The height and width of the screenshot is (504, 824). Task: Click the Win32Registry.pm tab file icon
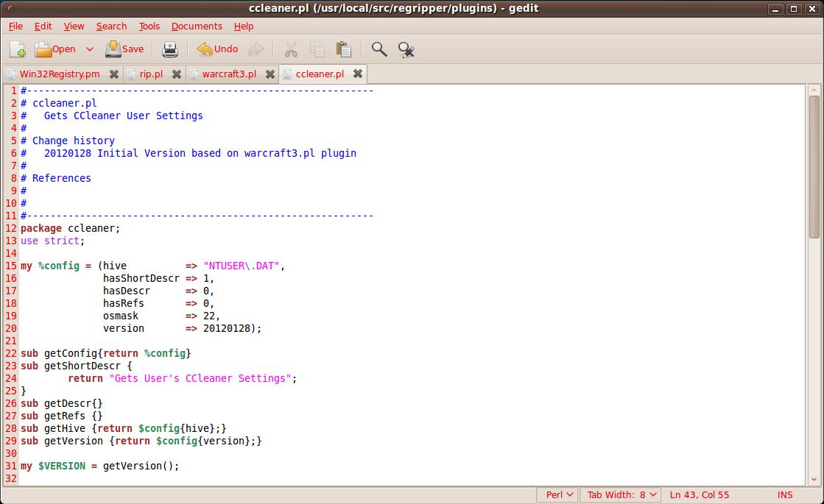coord(11,74)
